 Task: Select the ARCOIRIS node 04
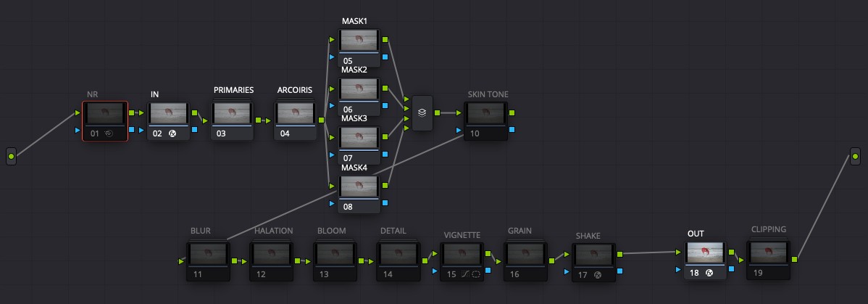296,121
